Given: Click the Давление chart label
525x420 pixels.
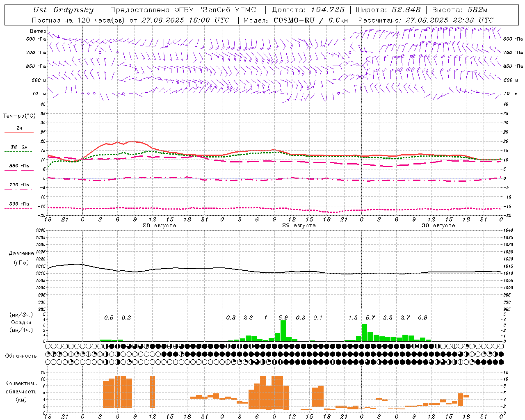Looking at the screenshot, I should (x=21, y=253).
